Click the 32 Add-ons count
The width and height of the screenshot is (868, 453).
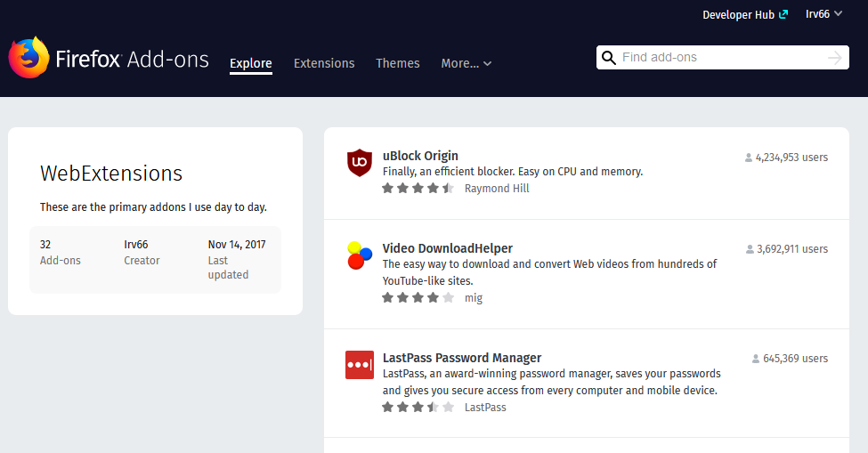point(60,252)
